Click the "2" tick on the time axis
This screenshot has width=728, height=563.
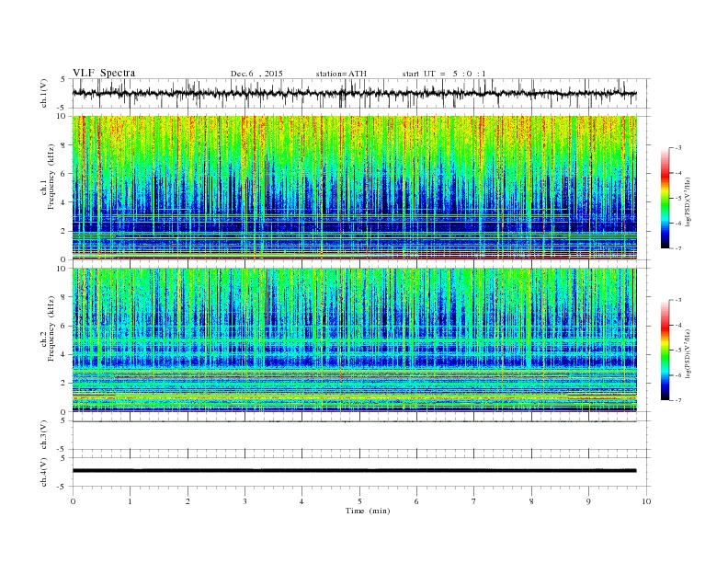pyautogui.click(x=188, y=501)
